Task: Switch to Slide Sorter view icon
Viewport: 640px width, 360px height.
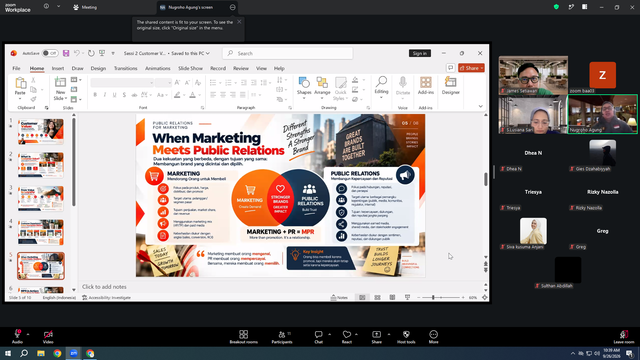Action: [377, 298]
